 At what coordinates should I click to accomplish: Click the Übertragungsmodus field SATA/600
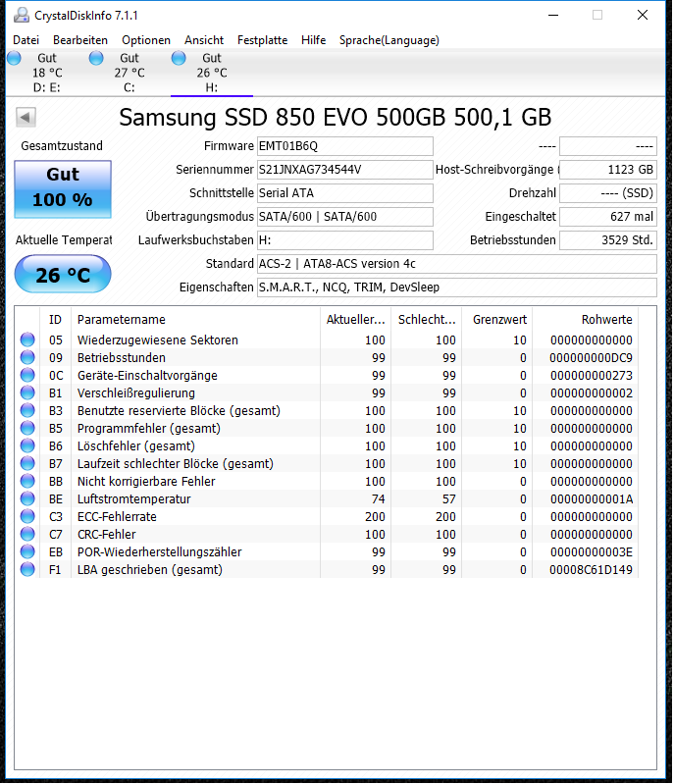345,217
